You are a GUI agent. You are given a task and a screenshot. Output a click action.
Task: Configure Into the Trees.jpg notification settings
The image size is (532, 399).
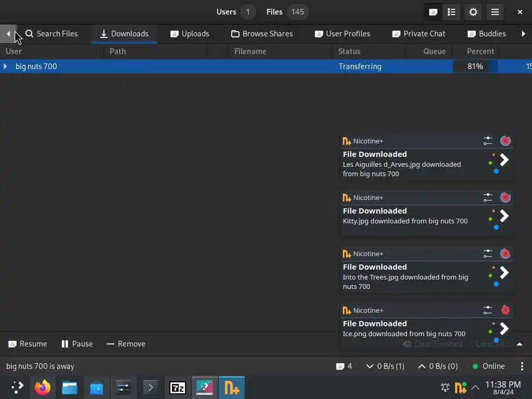(487, 254)
